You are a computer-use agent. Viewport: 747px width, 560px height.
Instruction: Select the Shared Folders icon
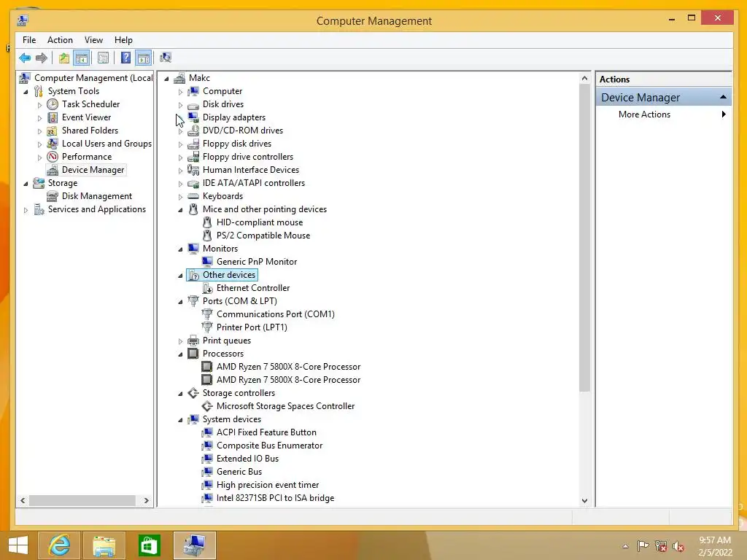[53, 131]
